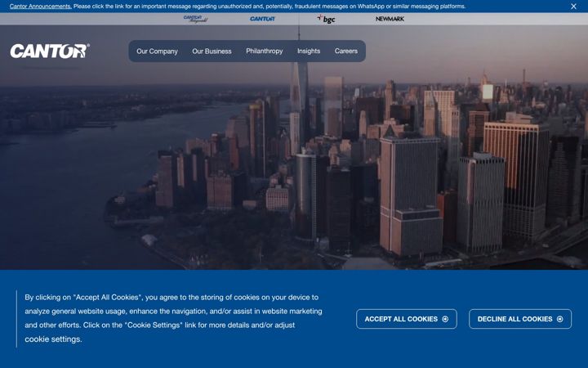This screenshot has height=368, width=588.
Task: Click the Cantor Fitzgerald logo in the brand strip
Action: [x=195, y=19]
